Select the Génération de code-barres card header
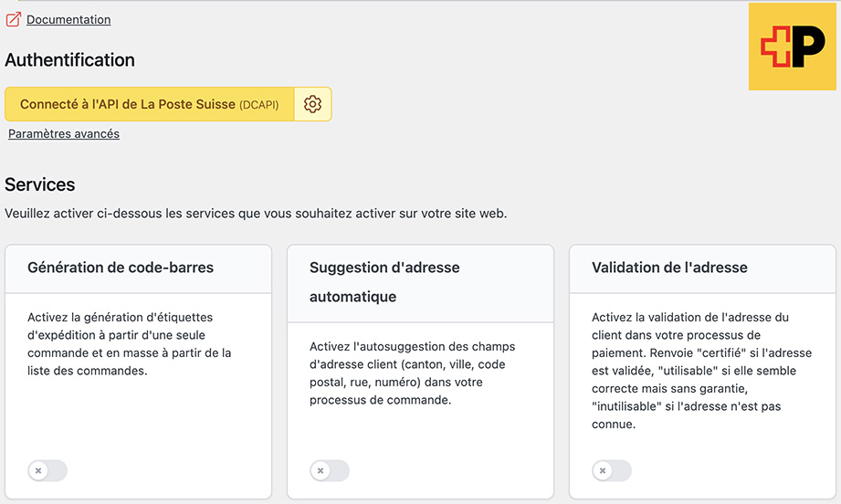The width and height of the screenshot is (841, 504). pyautogui.click(x=121, y=268)
